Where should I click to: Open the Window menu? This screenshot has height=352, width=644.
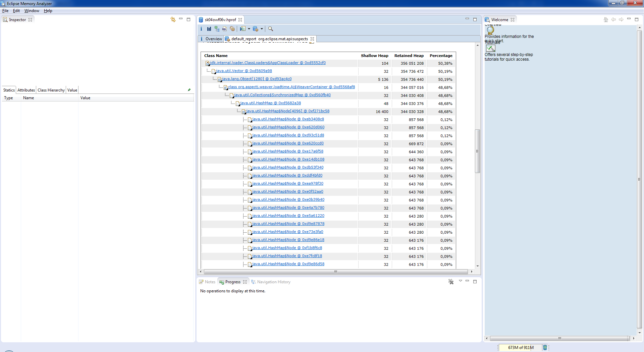point(32,11)
